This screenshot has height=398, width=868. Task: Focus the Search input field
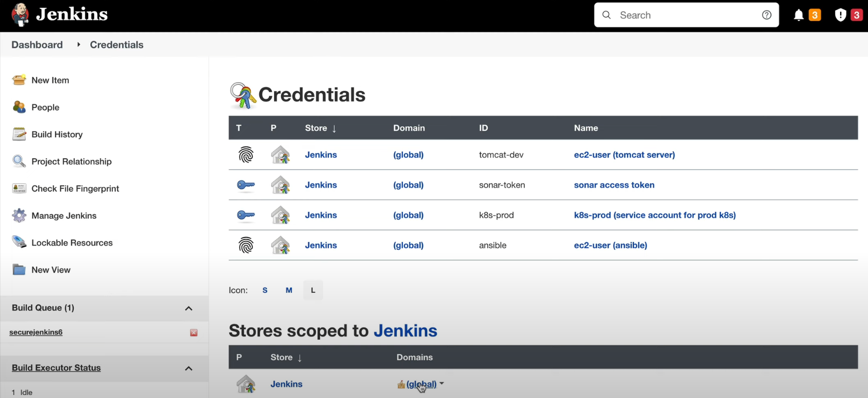[686, 15]
